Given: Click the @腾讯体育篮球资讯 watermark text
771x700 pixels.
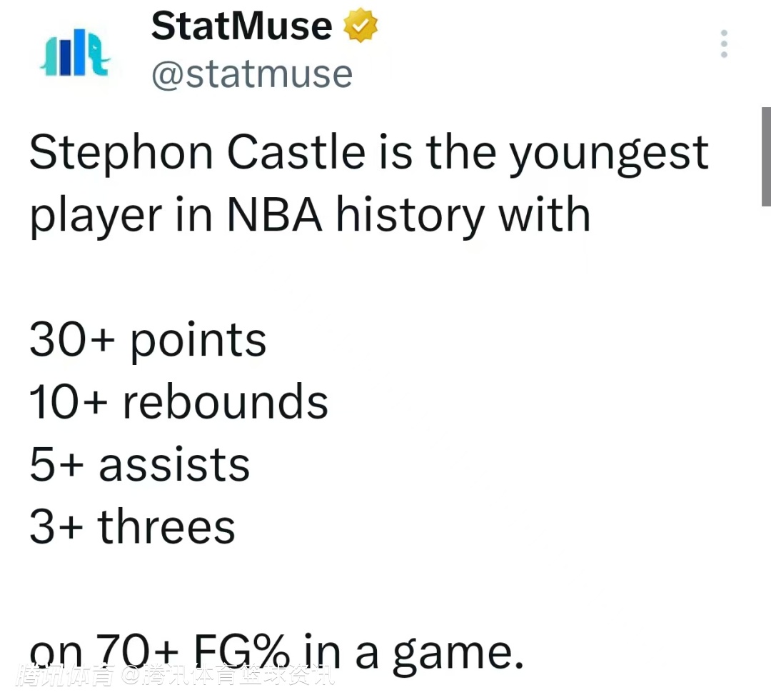Looking at the screenshot, I should [227, 676].
